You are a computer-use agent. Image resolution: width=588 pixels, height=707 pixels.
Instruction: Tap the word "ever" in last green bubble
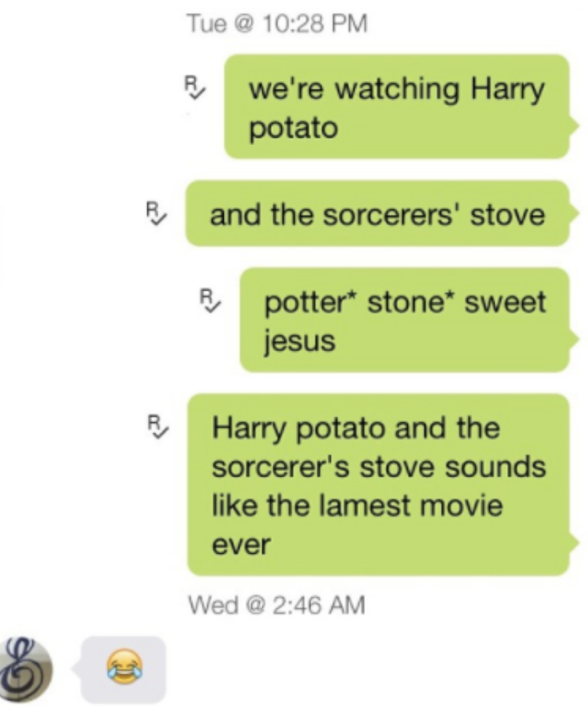(241, 544)
